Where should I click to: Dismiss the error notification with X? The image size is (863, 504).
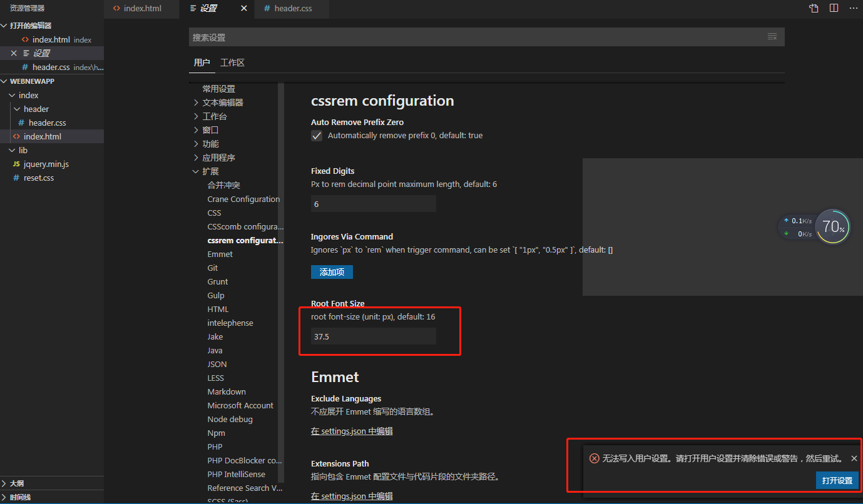(854, 458)
